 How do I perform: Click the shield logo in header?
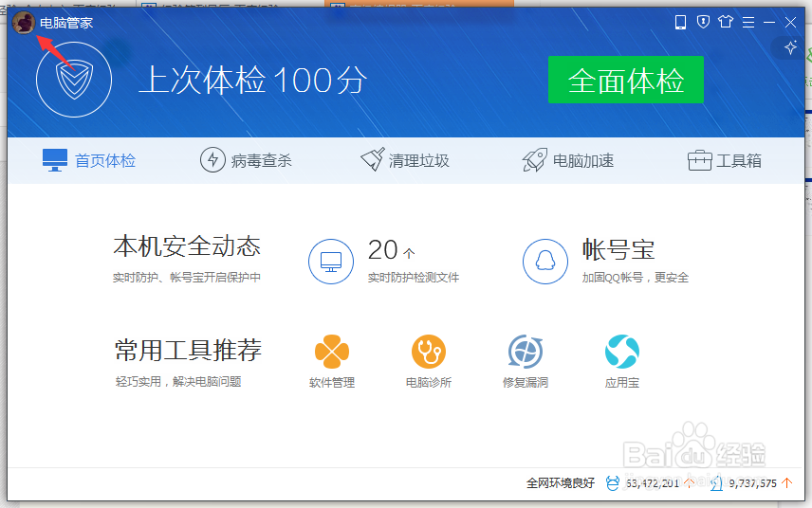[x=74, y=80]
